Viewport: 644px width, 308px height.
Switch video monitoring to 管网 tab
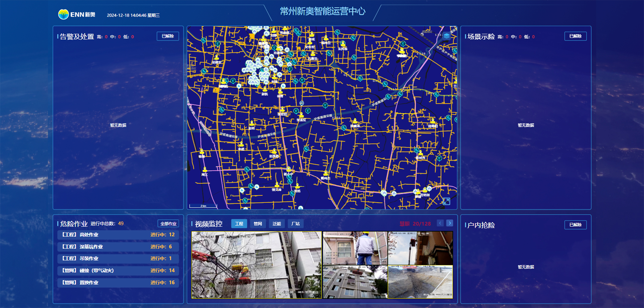pos(258,224)
